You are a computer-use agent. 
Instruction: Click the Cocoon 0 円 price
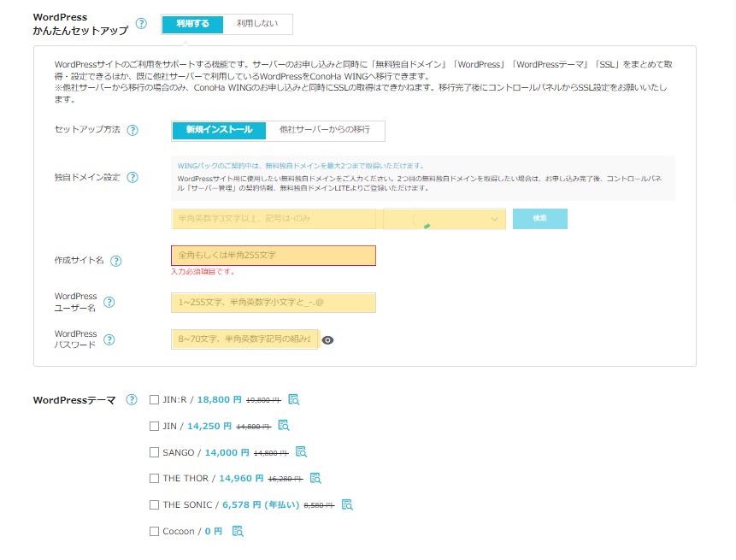click(x=214, y=532)
